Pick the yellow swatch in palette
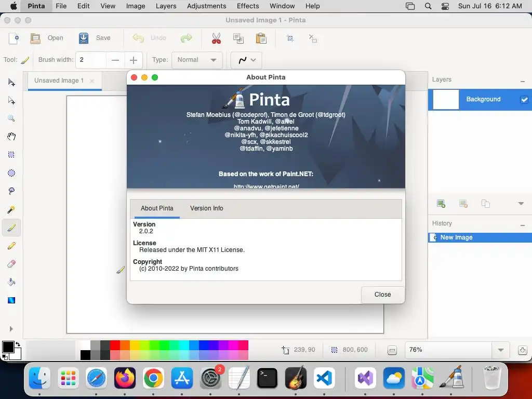 pyautogui.click(x=135, y=345)
